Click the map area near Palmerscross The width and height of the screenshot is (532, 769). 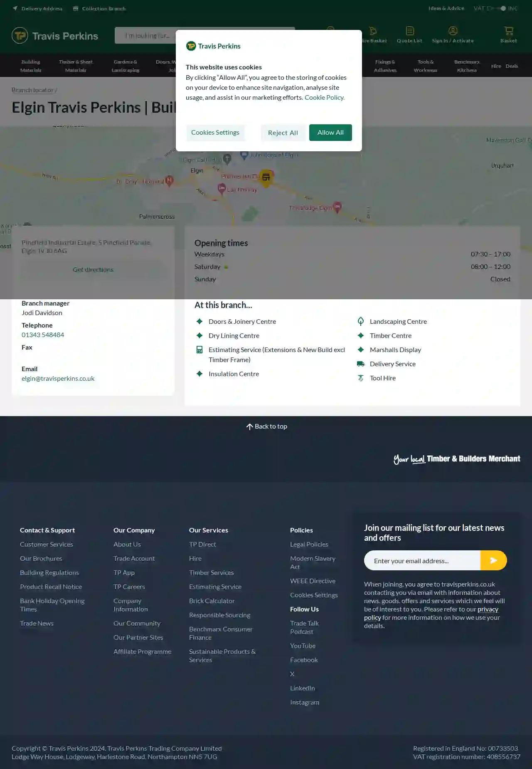(x=157, y=217)
